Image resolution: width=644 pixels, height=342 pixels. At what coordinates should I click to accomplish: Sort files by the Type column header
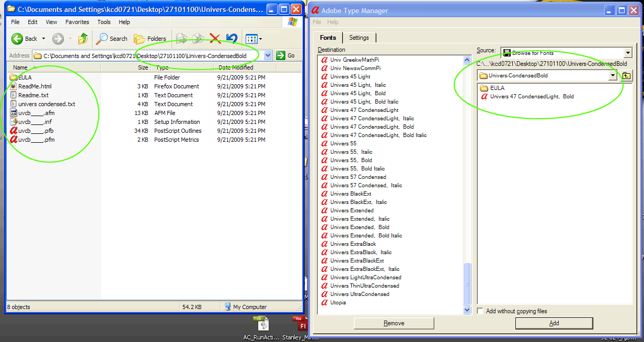pyautogui.click(x=182, y=67)
